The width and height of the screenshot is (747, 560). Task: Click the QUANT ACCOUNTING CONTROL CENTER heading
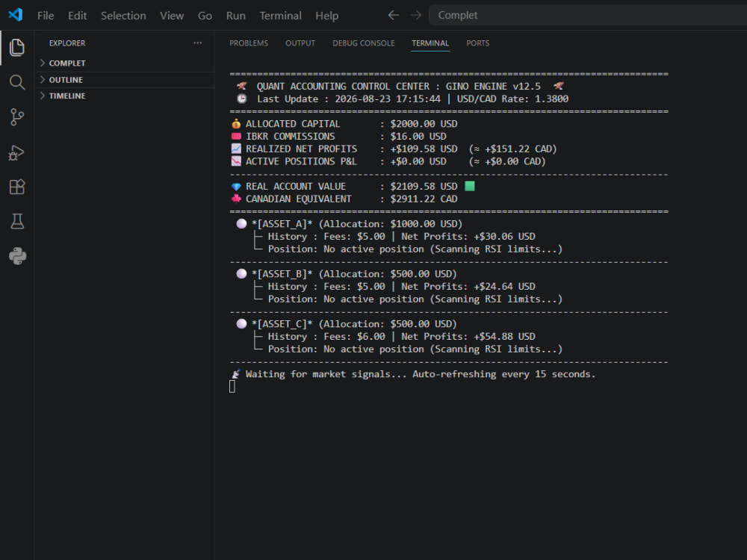coord(399,86)
